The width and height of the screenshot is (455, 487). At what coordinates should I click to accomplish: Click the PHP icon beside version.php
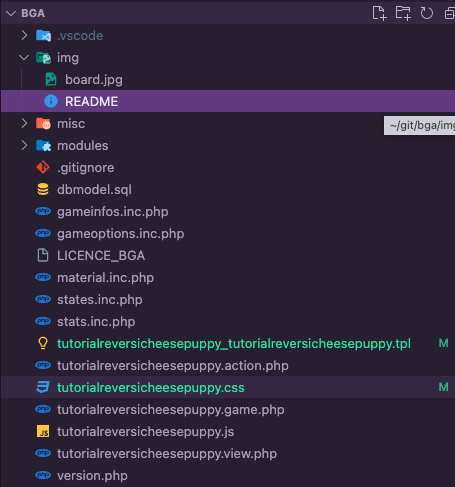tap(43, 475)
